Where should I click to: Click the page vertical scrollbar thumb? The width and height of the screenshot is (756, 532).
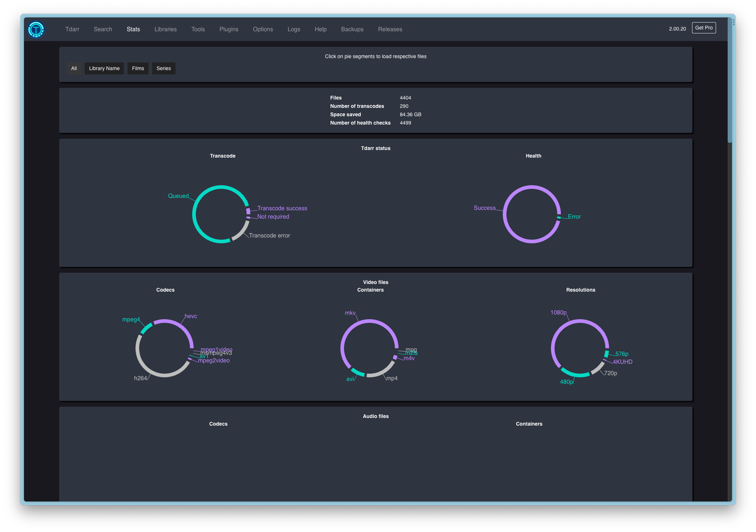(x=729, y=80)
